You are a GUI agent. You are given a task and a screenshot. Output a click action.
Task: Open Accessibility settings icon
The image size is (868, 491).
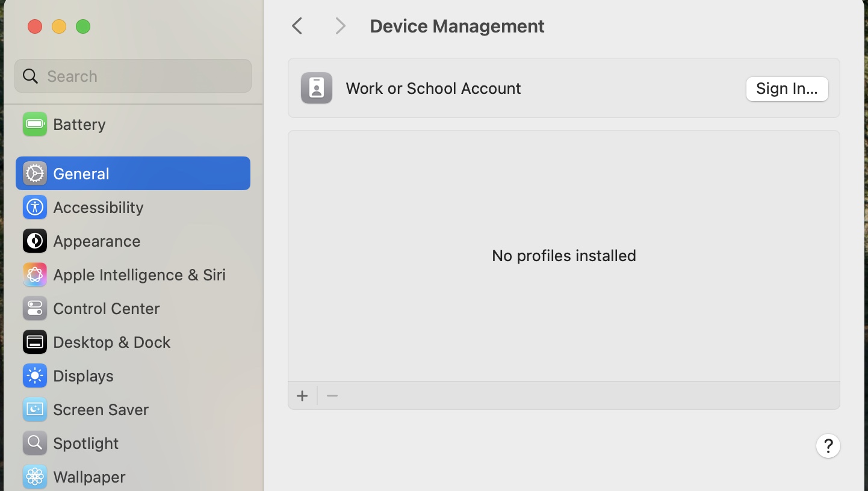(35, 207)
